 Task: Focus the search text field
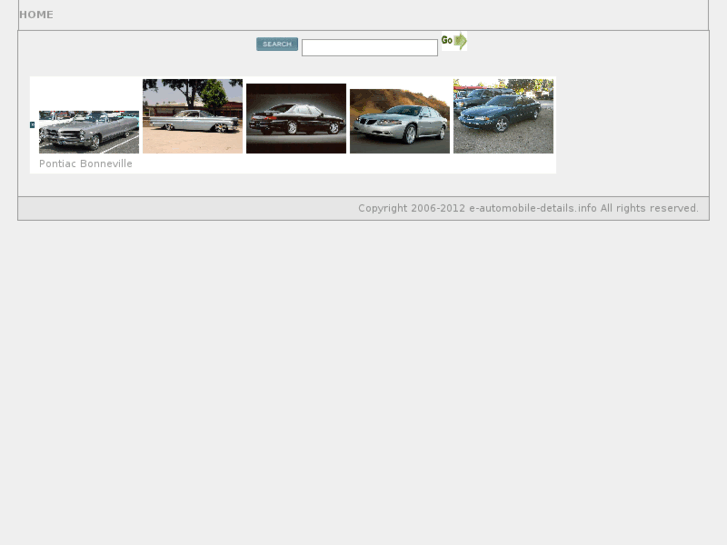click(x=370, y=48)
